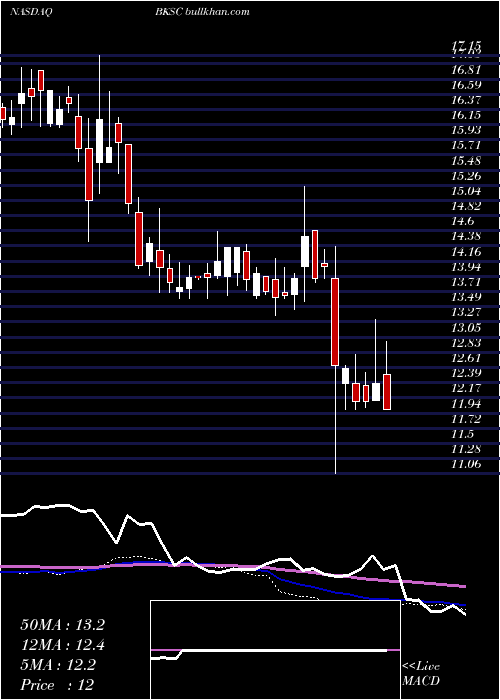The width and height of the screenshot is (500, 700).
Task: Click the last red candlestick on the chart
Action: (387, 392)
